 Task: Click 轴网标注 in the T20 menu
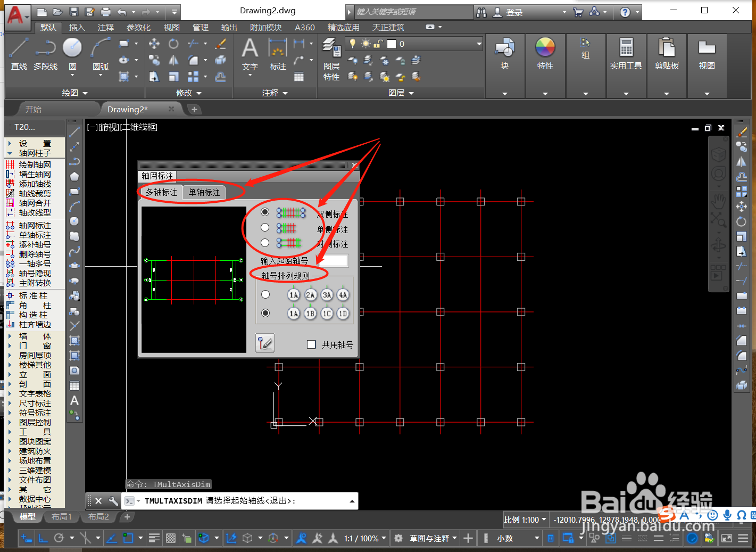[x=35, y=225]
